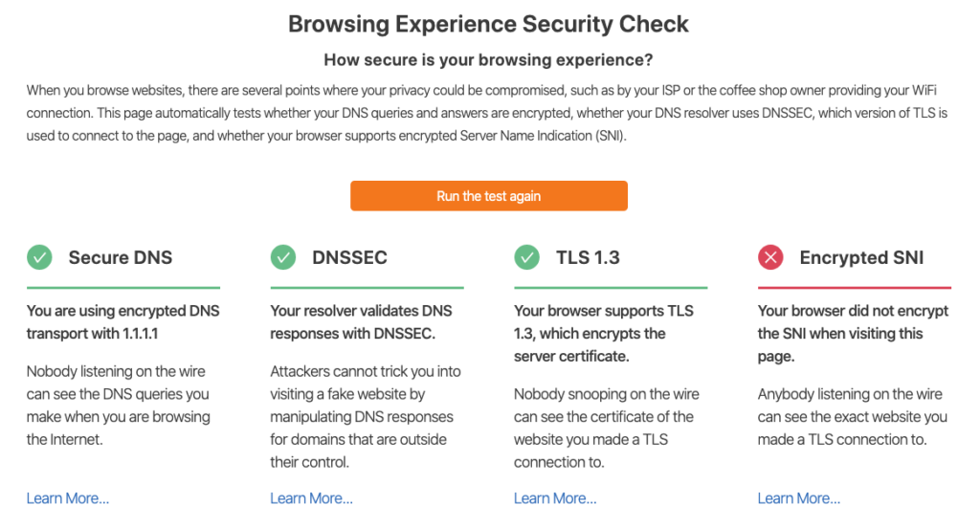
Task: Select the Encrypted SNI heading
Action: pyautogui.click(x=861, y=257)
